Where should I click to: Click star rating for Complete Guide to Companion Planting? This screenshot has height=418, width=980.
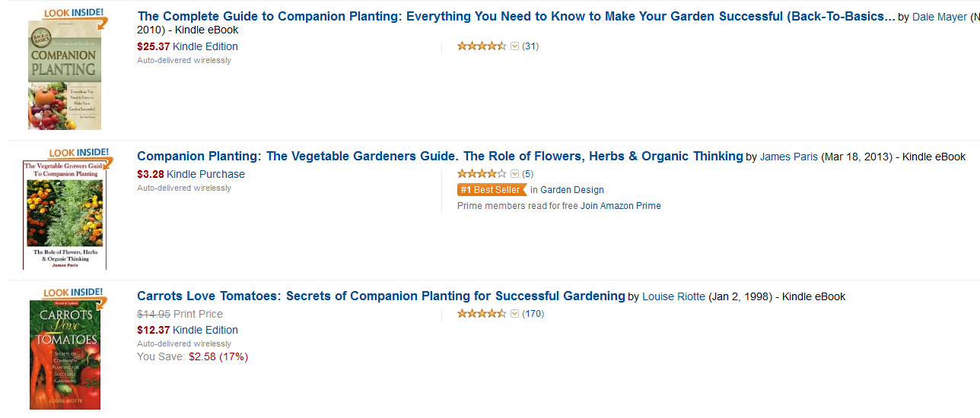(x=482, y=46)
